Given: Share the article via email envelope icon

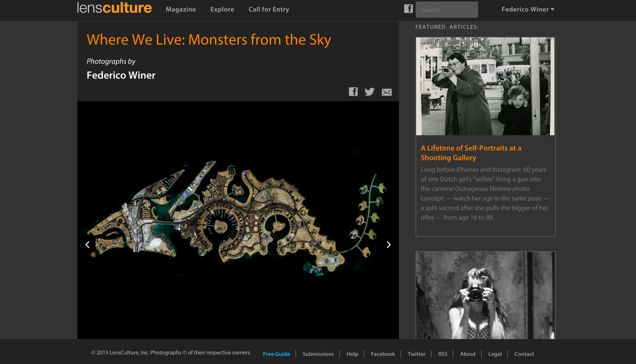Looking at the screenshot, I should (x=386, y=92).
